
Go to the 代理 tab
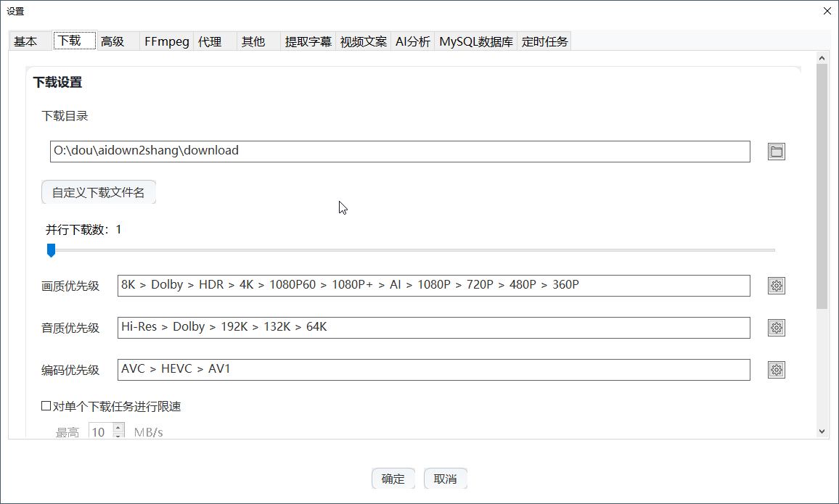coord(210,42)
